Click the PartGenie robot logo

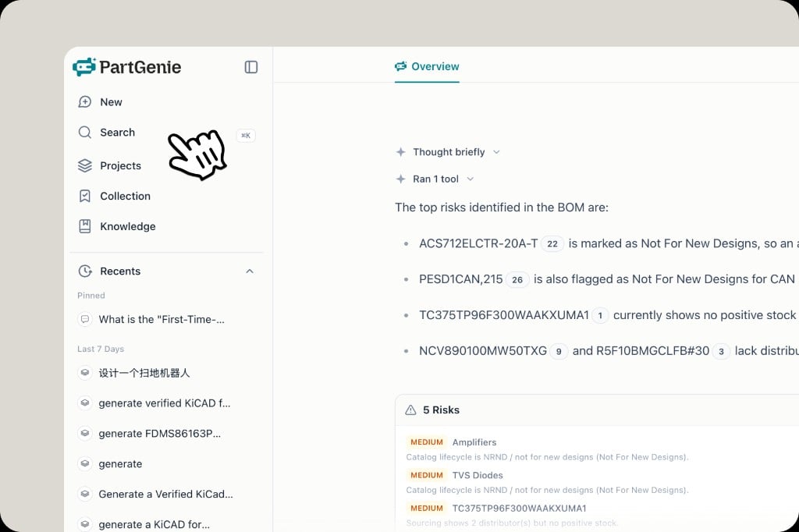tap(84, 67)
